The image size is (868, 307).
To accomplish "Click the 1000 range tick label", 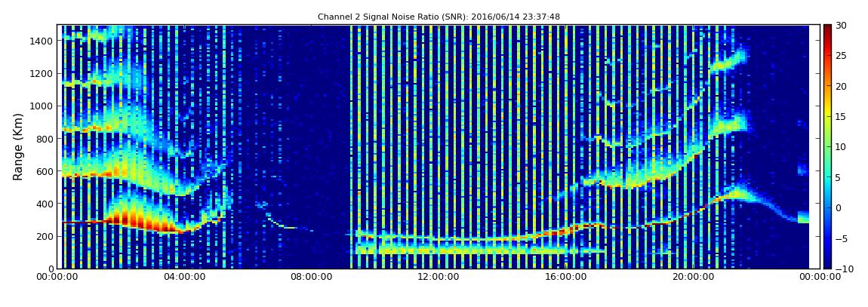I will pyautogui.click(x=42, y=106).
